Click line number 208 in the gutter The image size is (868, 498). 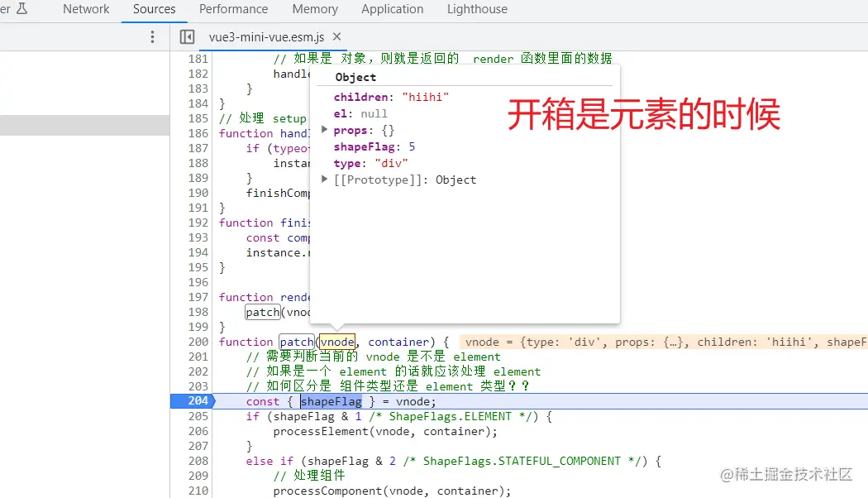point(198,461)
